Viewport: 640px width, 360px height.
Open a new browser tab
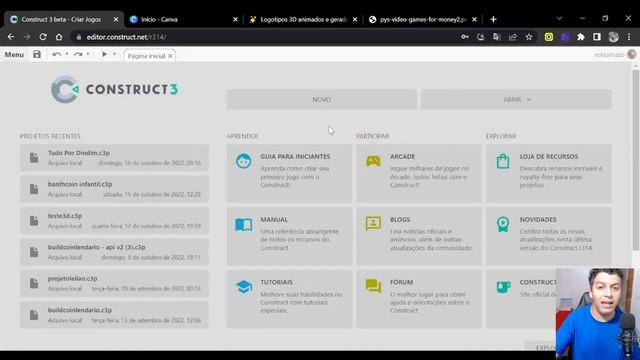pos(493,19)
